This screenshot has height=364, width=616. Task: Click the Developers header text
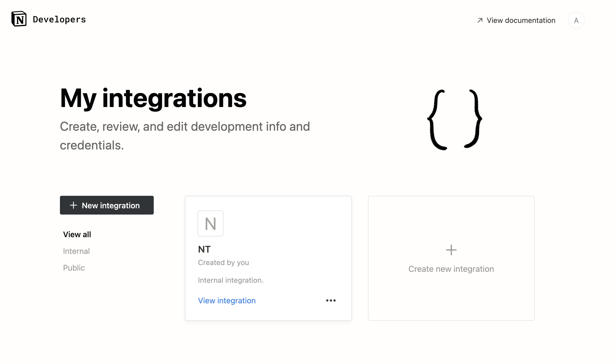59,20
